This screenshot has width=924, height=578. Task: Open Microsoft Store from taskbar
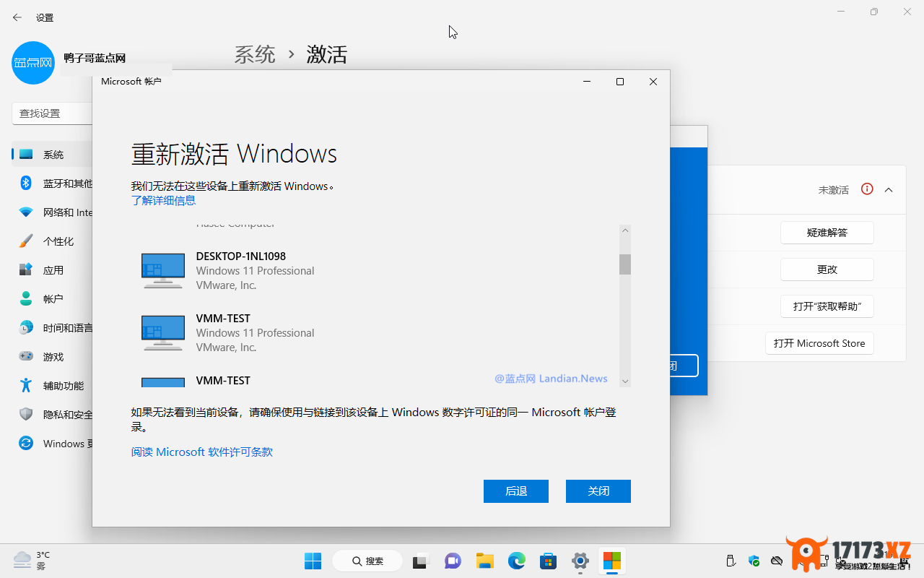[x=548, y=561]
